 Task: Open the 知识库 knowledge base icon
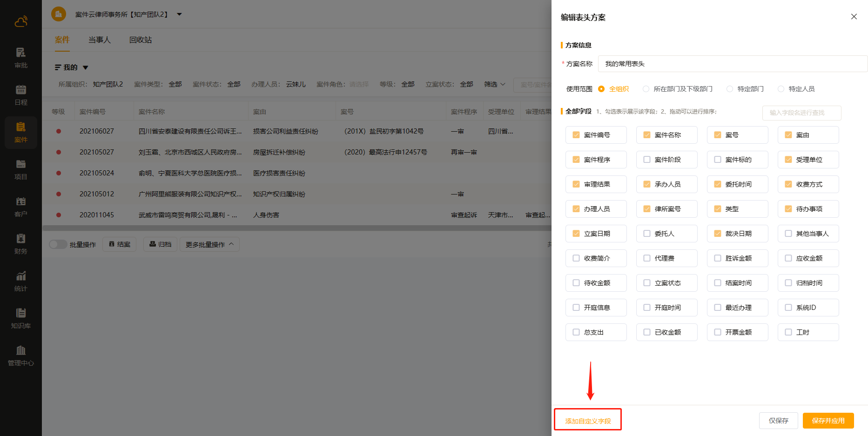coord(20,318)
